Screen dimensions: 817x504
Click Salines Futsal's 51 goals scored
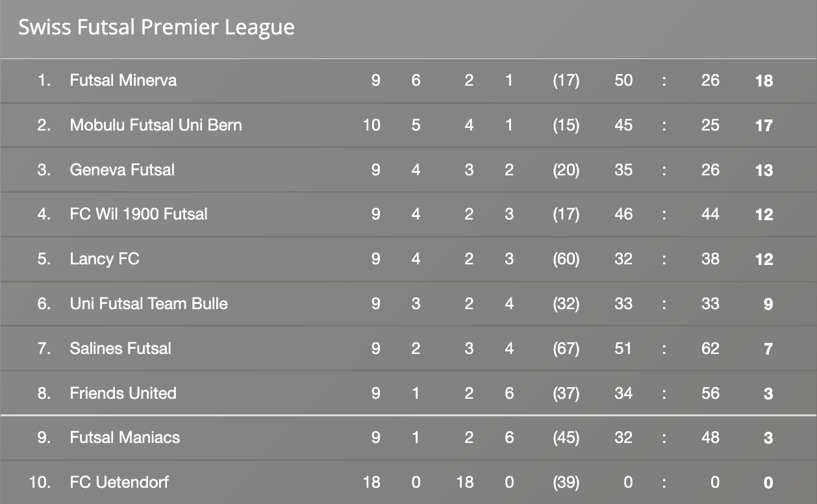click(623, 348)
